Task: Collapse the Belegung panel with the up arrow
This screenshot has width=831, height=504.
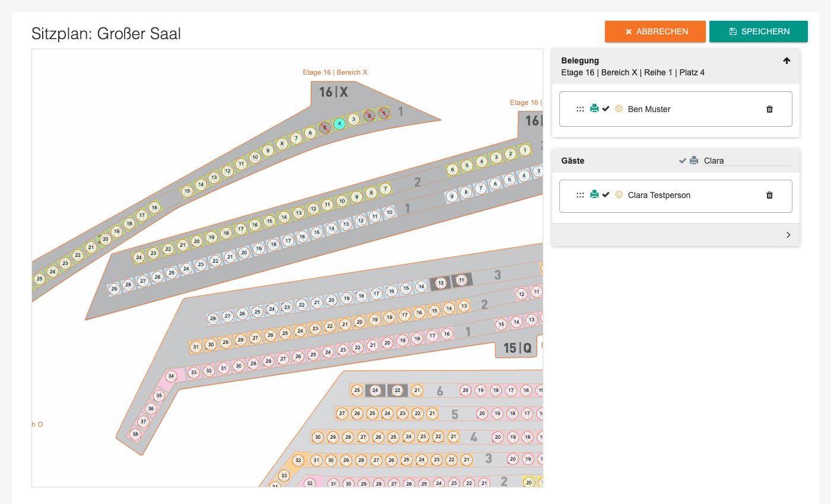Action: point(787,60)
